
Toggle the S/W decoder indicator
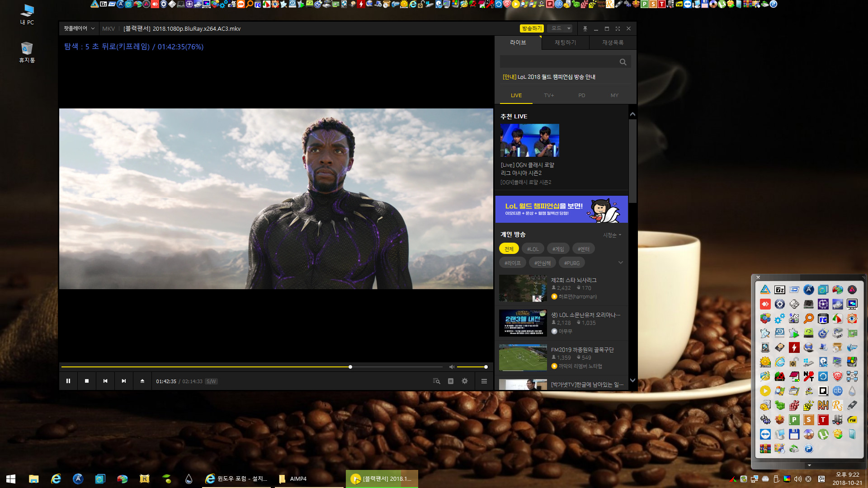click(211, 381)
